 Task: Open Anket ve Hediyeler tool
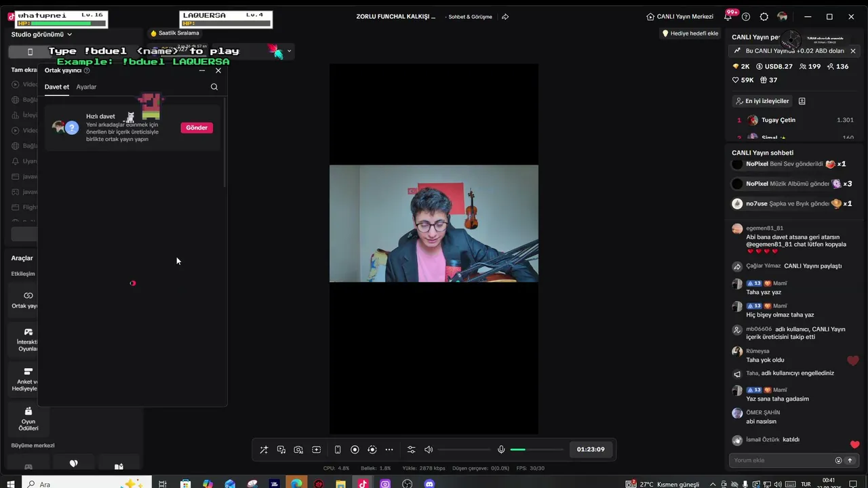27,379
